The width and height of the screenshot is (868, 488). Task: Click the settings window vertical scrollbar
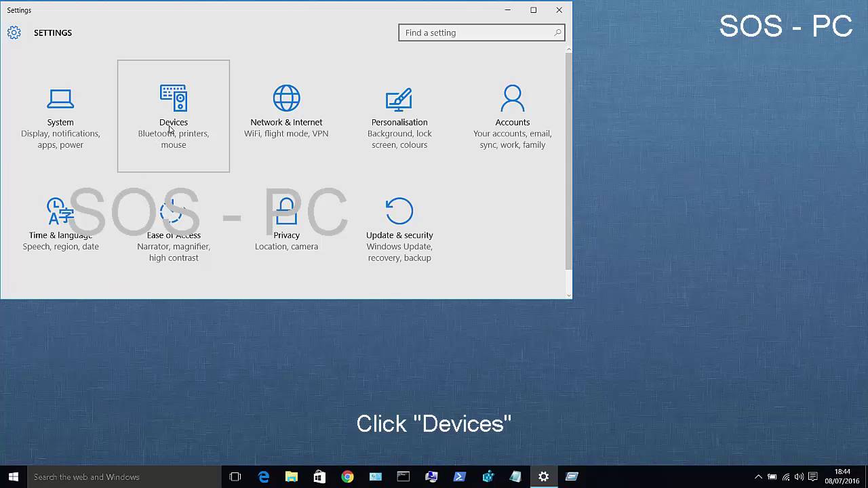(568, 161)
